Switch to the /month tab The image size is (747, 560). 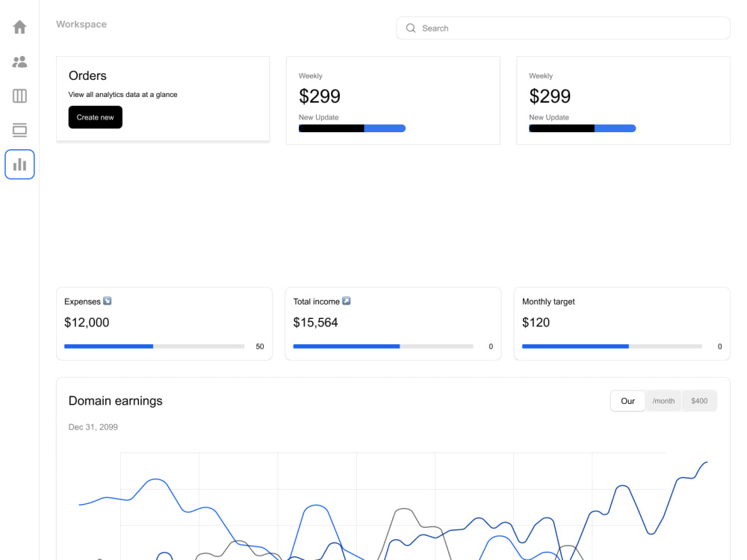pos(663,401)
